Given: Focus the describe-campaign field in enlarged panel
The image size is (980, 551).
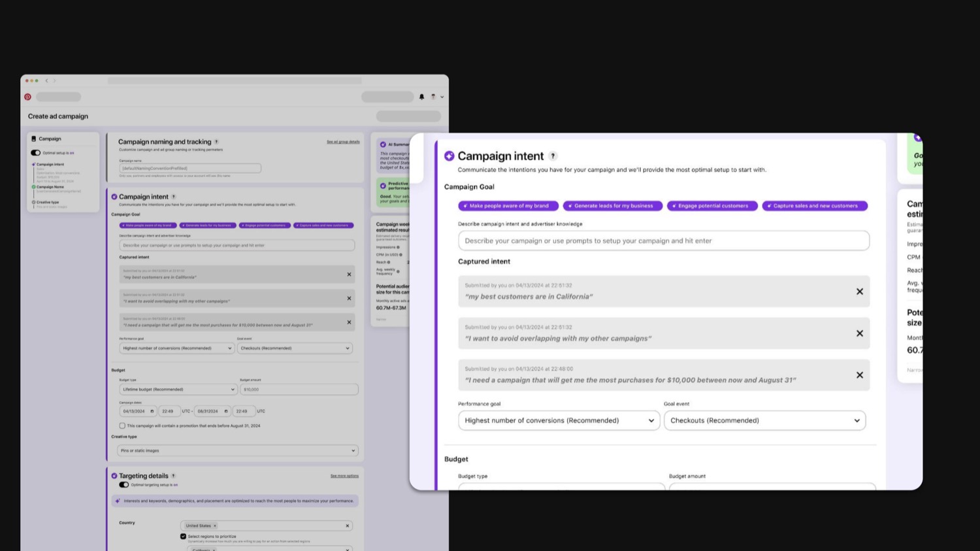Looking at the screenshot, I should (x=664, y=241).
